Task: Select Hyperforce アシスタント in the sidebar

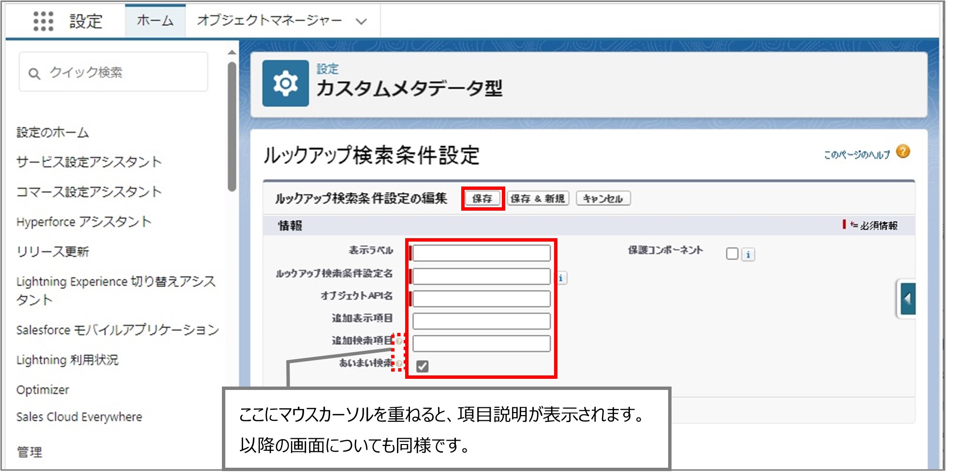Action: pyautogui.click(x=84, y=222)
